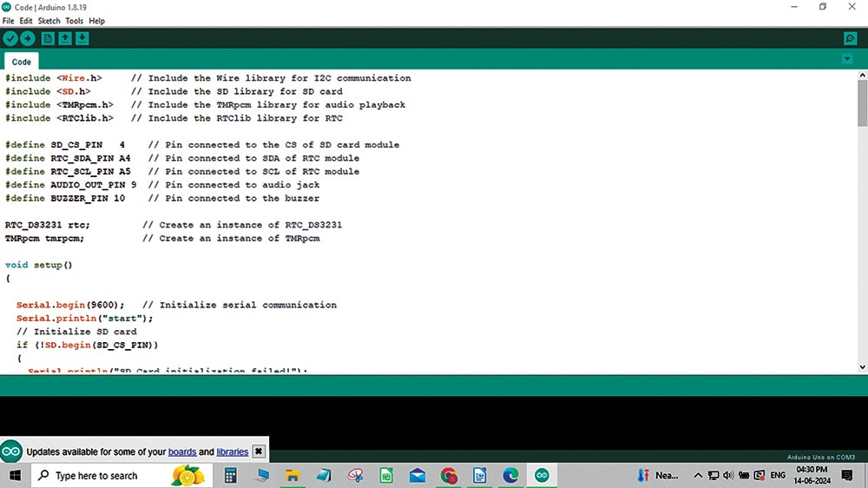The width and height of the screenshot is (868, 488).
Task: Open the blue document editor taskbar icon
Action: pyautogui.click(x=479, y=475)
